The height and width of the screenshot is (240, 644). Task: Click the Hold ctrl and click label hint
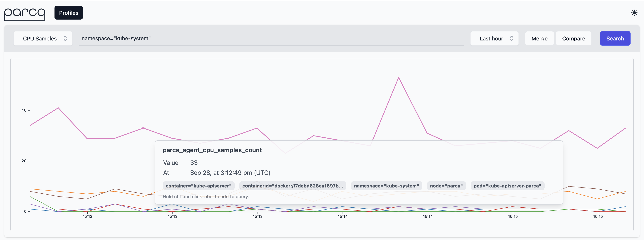pos(206,196)
